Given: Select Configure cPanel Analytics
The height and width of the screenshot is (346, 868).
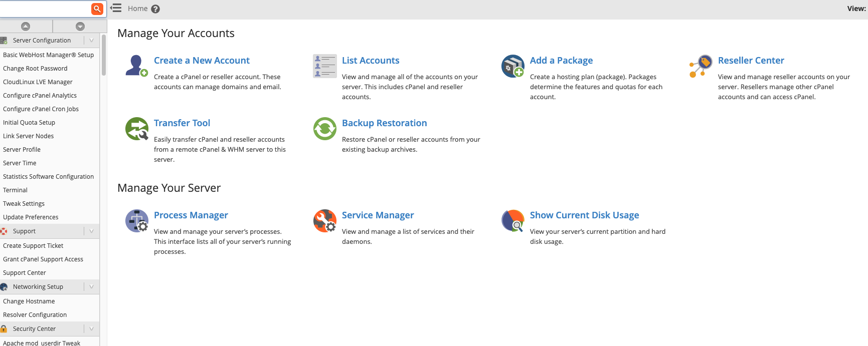Looking at the screenshot, I should pyautogui.click(x=40, y=96).
